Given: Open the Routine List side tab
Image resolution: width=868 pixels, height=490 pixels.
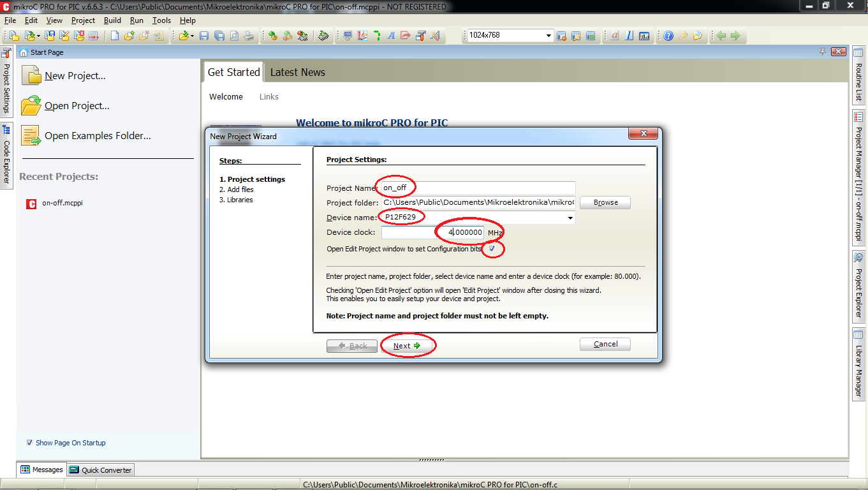Looking at the screenshot, I should coord(858,75).
